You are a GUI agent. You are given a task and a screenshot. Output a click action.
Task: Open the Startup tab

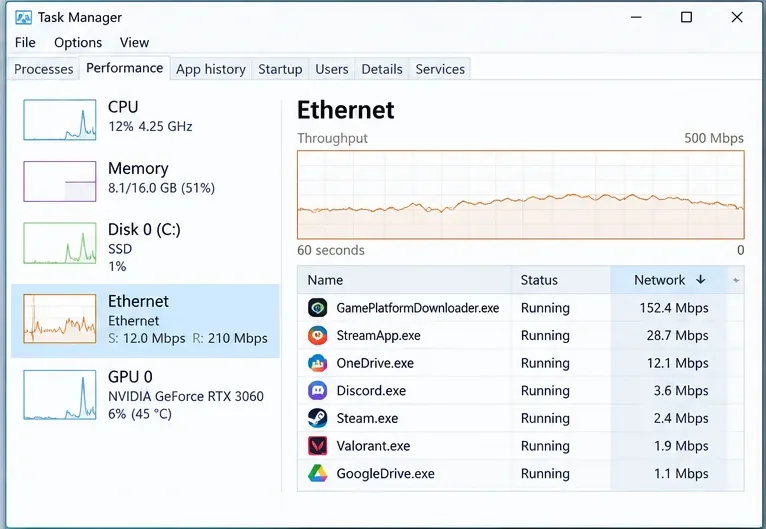[x=280, y=69]
